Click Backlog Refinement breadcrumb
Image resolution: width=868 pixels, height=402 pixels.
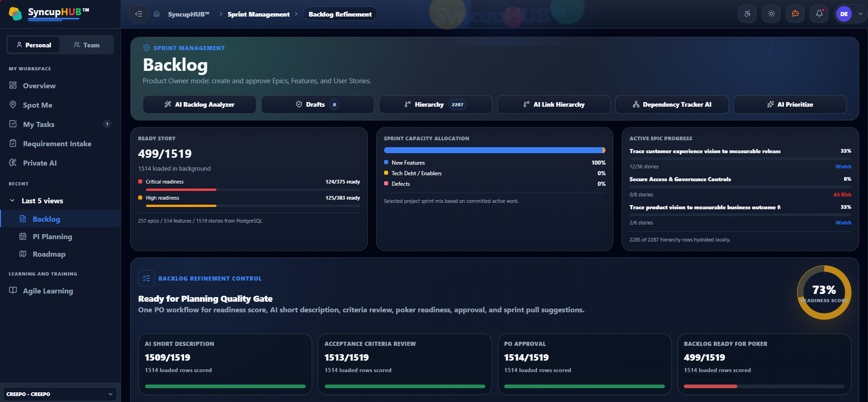[x=340, y=14]
